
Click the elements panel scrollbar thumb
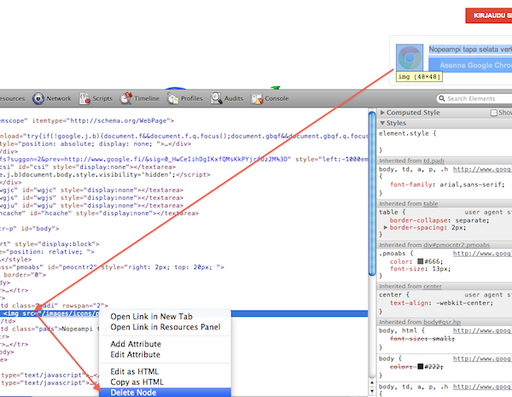pos(372,193)
